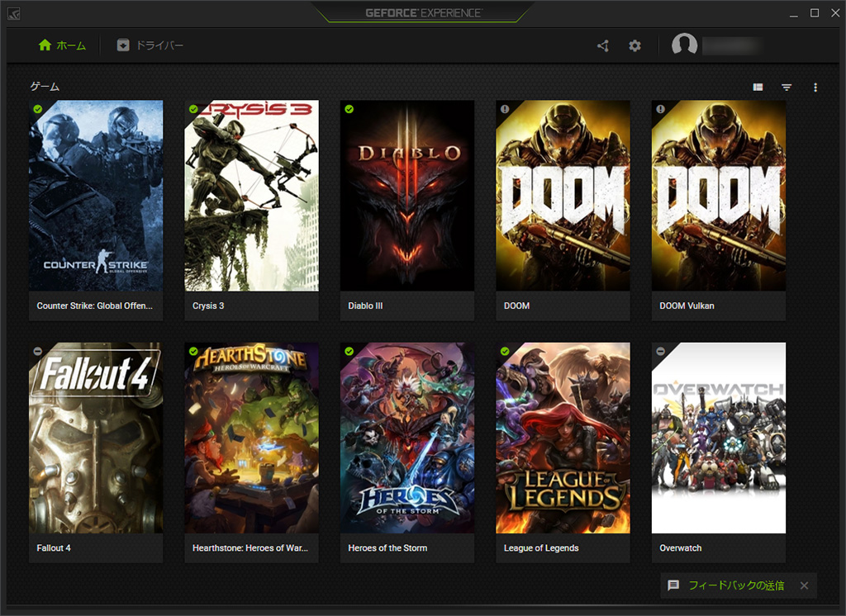The width and height of the screenshot is (846, 616).
Task: Click optimized checkmark badge on Crysis 3
Action: coord(193,109)
